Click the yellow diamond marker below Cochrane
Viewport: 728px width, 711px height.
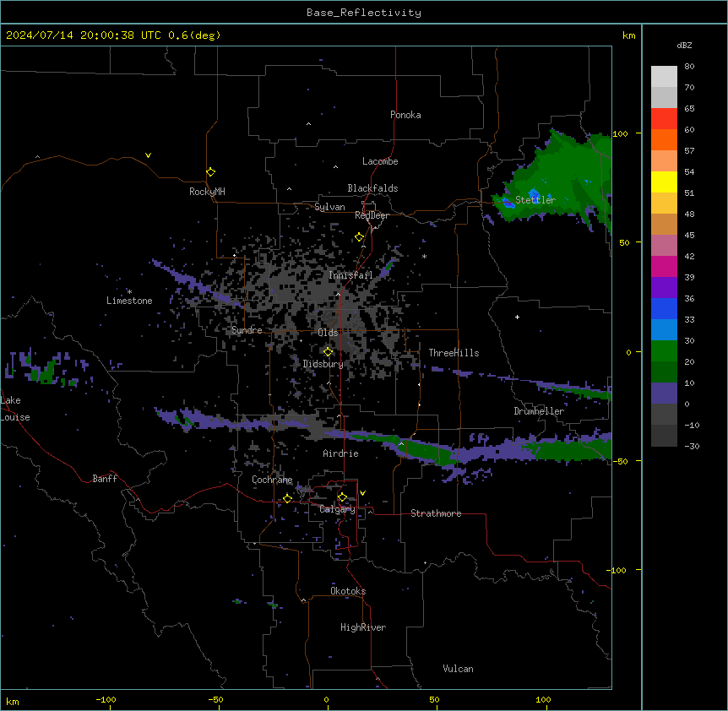pyautogui.click(x=287, y=498)
